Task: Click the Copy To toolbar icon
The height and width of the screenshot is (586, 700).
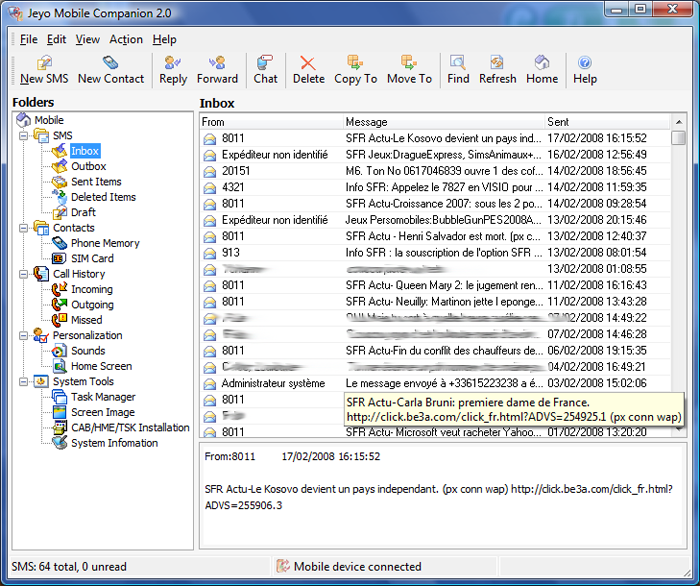Action: pos(355,63)
